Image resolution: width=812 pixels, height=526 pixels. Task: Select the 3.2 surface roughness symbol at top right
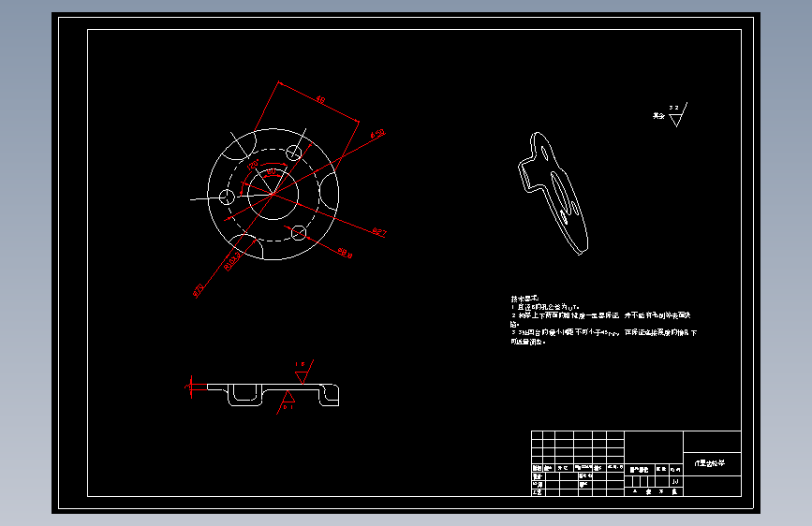(677, 114)
